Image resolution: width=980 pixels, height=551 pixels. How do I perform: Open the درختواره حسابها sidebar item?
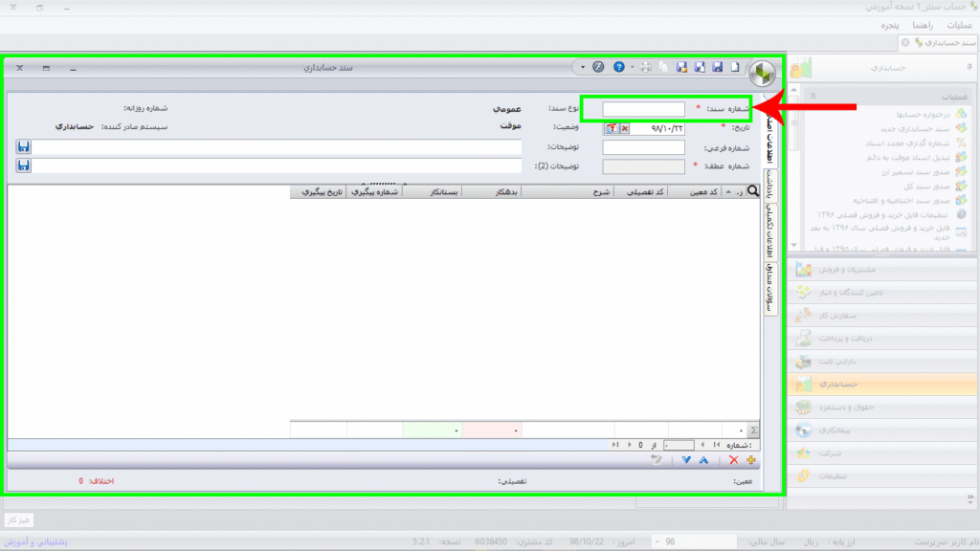click(x=924, y=115)
